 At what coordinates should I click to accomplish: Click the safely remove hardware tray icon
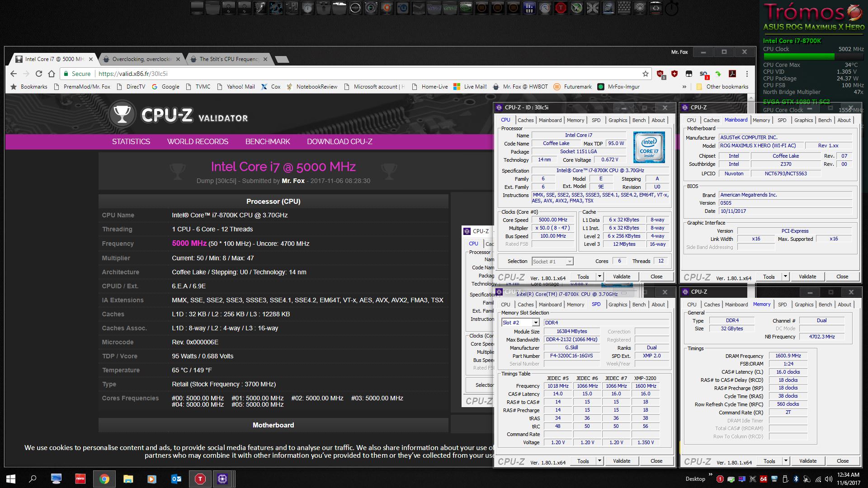coord(785,479)
